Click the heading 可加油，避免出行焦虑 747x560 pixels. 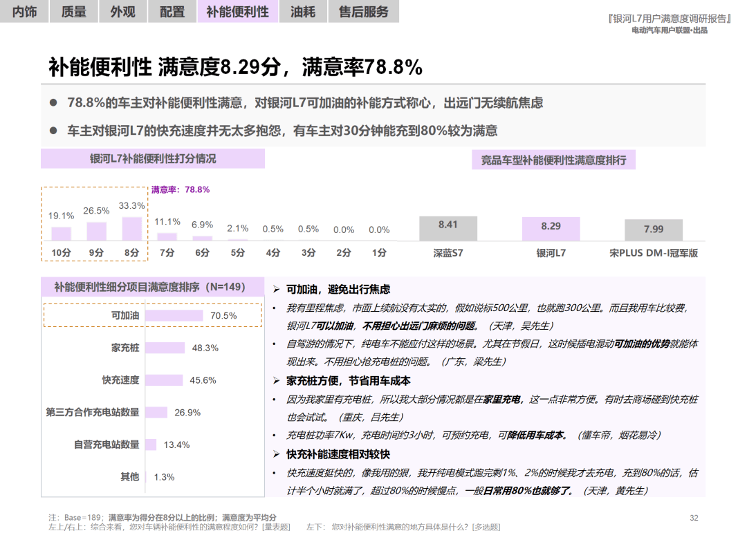click(x=338, y=290)
